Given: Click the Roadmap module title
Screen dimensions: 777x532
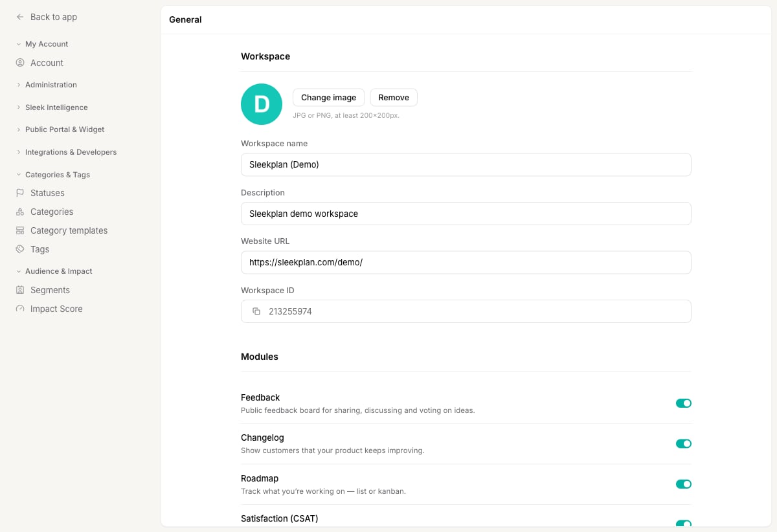Looking at the screenshot, I should click(x=260, y=478).
